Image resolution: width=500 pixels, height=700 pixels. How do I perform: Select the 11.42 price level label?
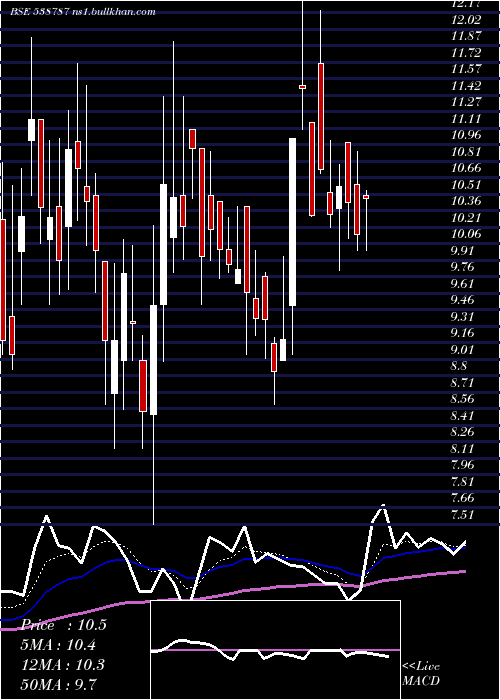tap(466, 86)
